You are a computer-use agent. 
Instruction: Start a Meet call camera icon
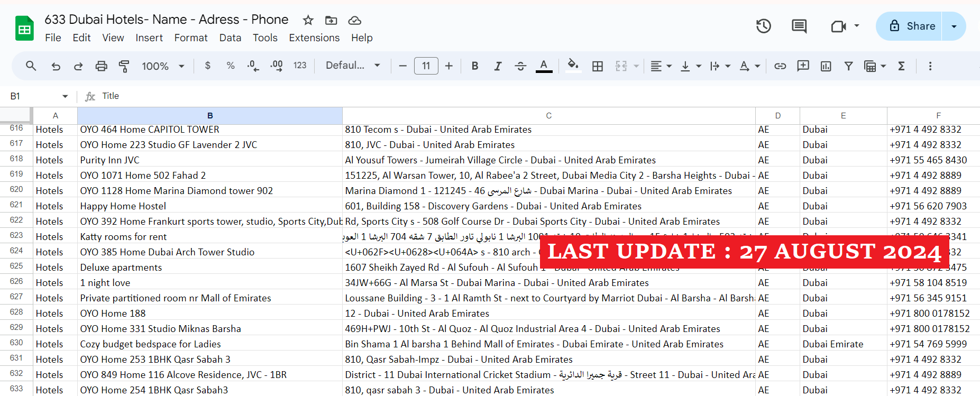pyautogui.click(x=839, y=26)
